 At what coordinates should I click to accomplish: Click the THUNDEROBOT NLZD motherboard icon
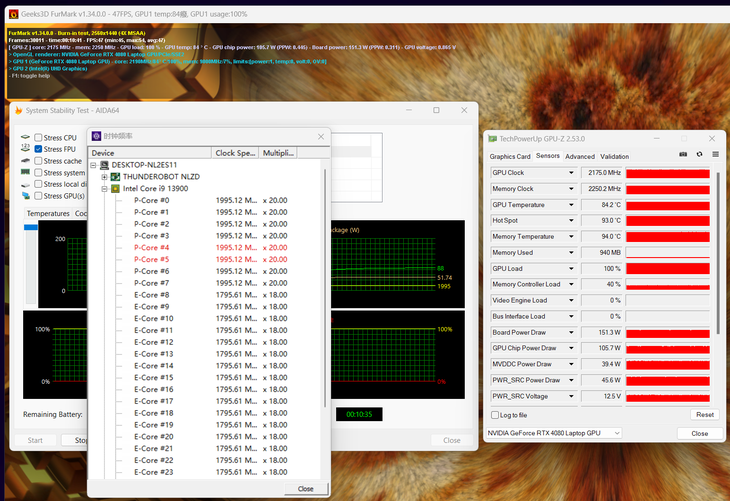pyautogui.click(x=115, y=177)
